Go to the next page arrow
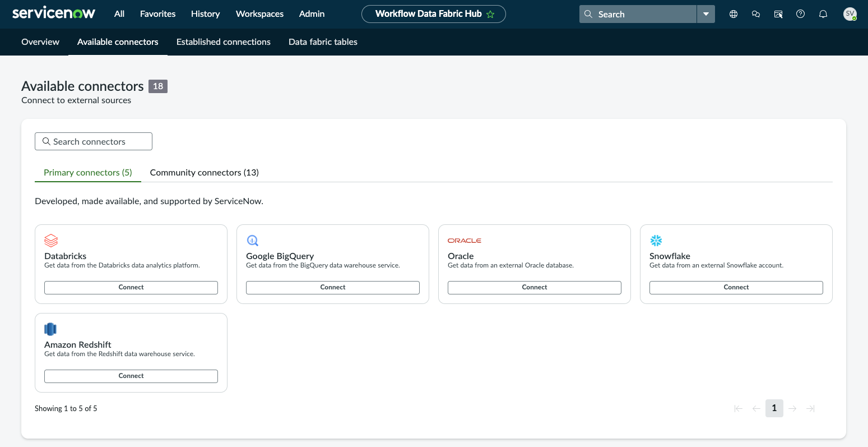The height and width of the screenshot is (447, 868). click(x=792, y=408)
